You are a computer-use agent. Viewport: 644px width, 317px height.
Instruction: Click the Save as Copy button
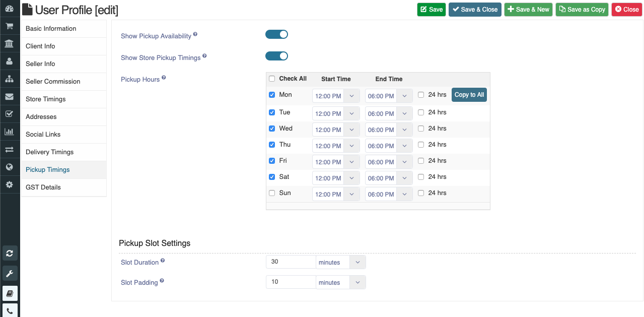tap(582, 10)
